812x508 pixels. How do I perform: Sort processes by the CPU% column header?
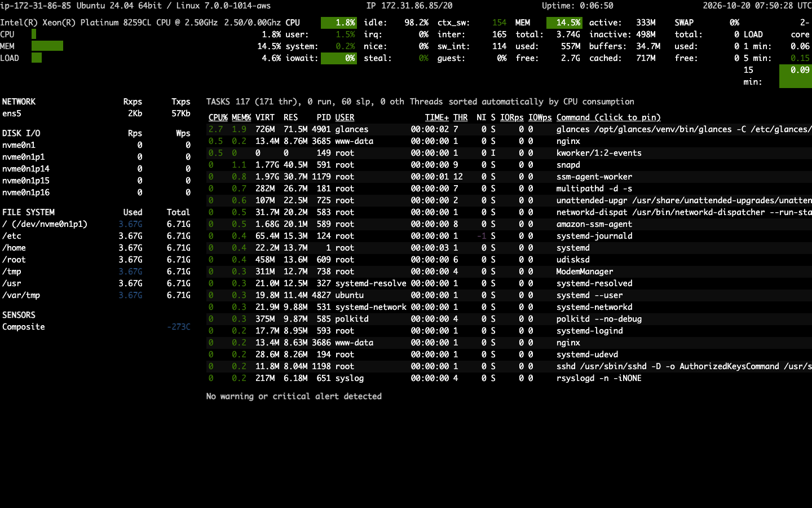click(x=218, y=117)
